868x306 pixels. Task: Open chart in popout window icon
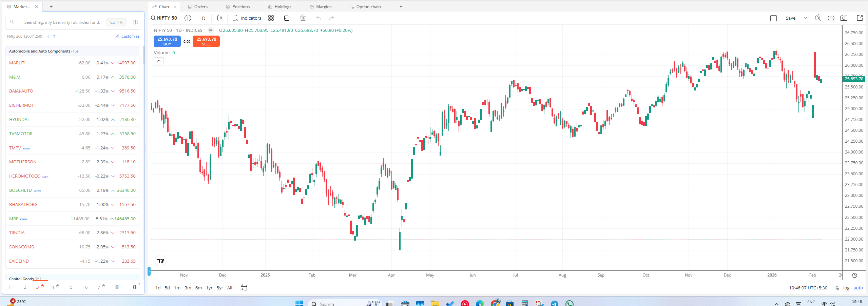[860, 18]
